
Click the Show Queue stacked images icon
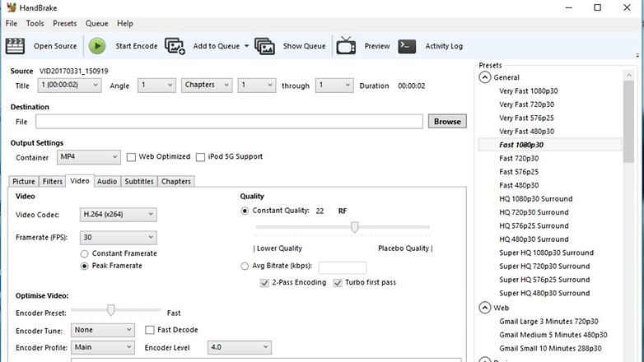tap(264, 46)
